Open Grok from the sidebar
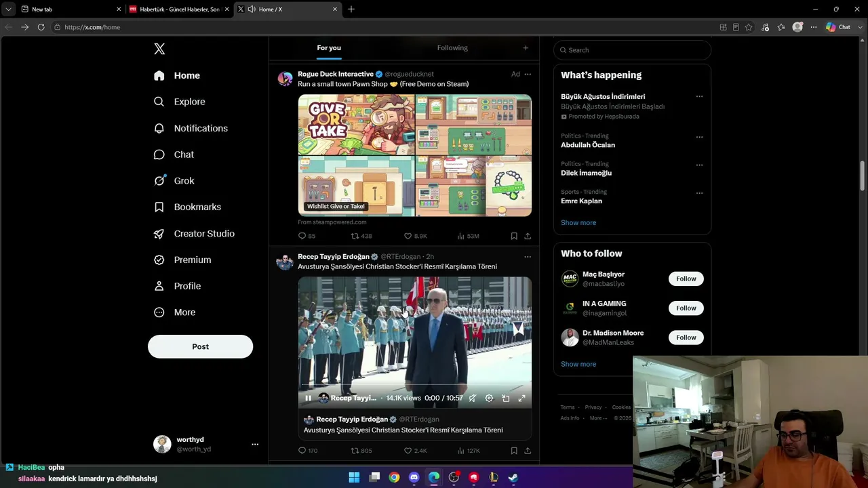Screen dimensions: 868x488 click(174, 181)
